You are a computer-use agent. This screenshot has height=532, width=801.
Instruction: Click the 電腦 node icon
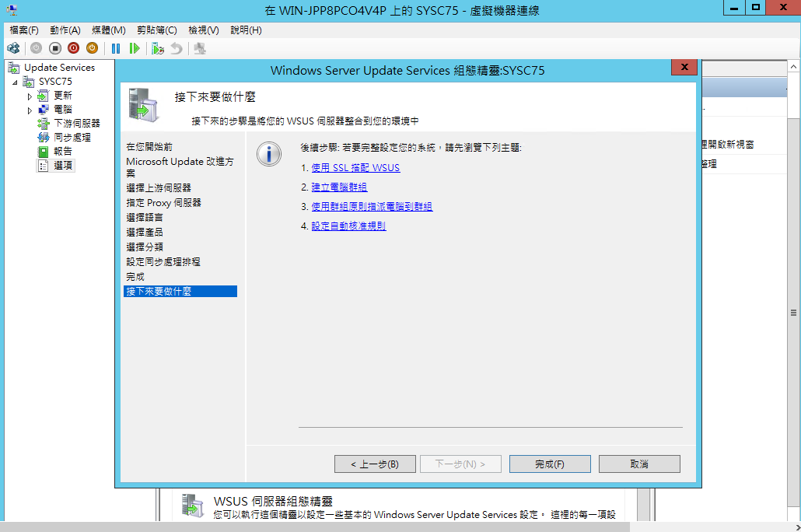point(44,110)
